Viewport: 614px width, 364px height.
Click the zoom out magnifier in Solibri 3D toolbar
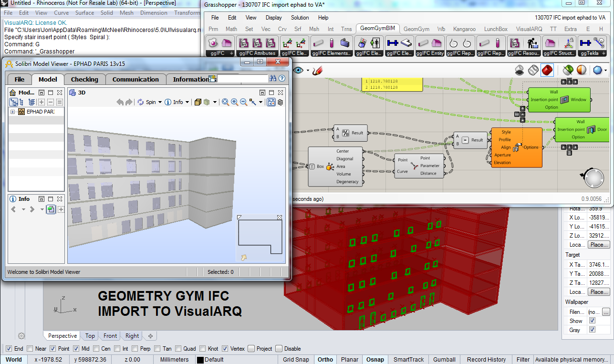tap(243, 102)
